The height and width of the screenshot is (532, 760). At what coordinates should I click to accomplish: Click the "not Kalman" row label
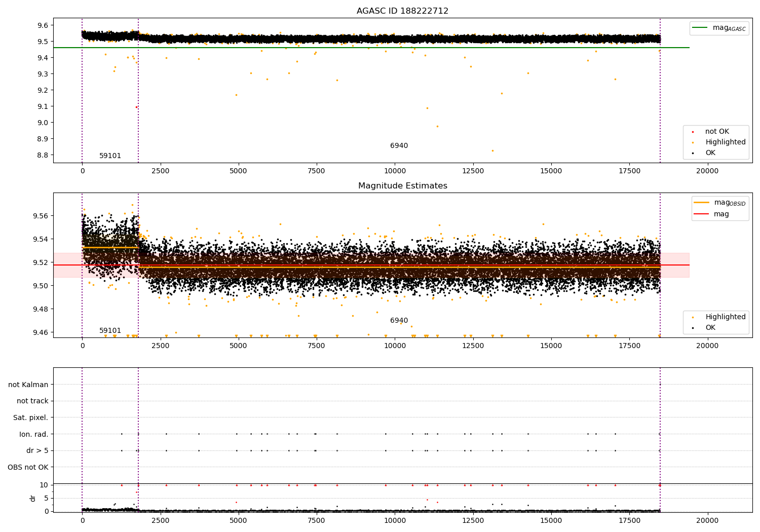coord(28,385)
